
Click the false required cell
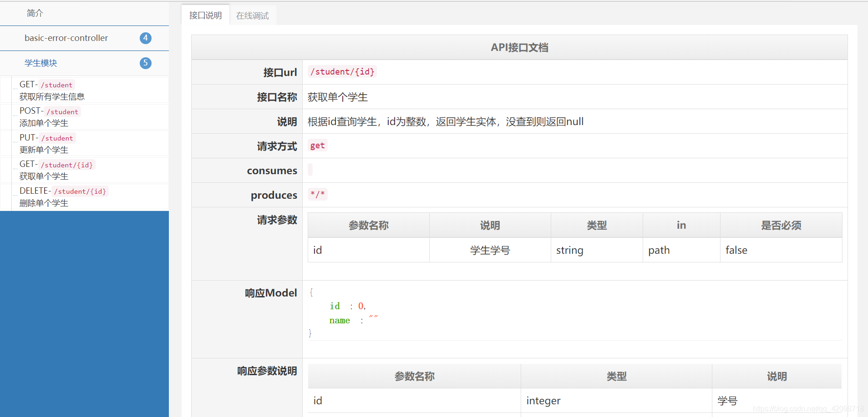coord(781,250)
